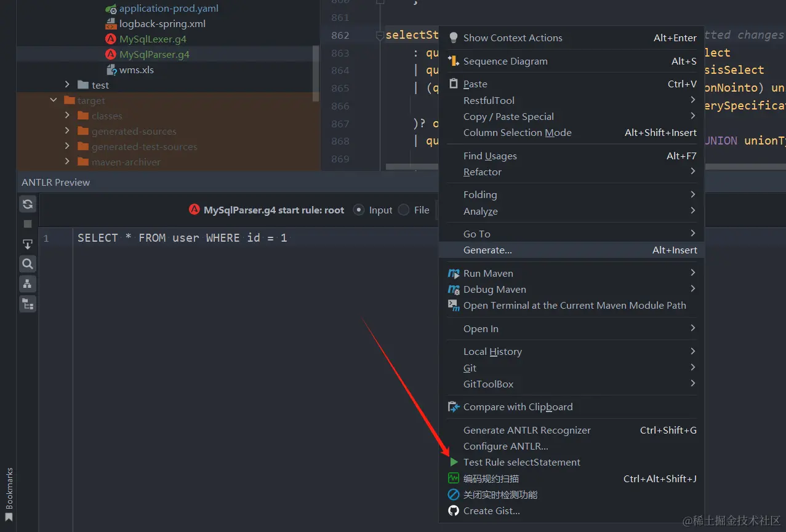Open the GitToolBox submenu
Screen dimensions: 786x532
(571, 384)
